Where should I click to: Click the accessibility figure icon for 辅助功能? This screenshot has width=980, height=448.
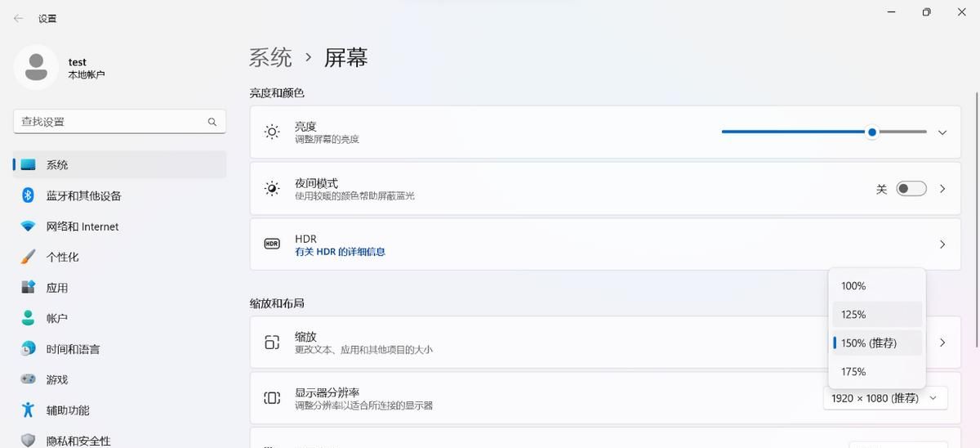(29, 410)
